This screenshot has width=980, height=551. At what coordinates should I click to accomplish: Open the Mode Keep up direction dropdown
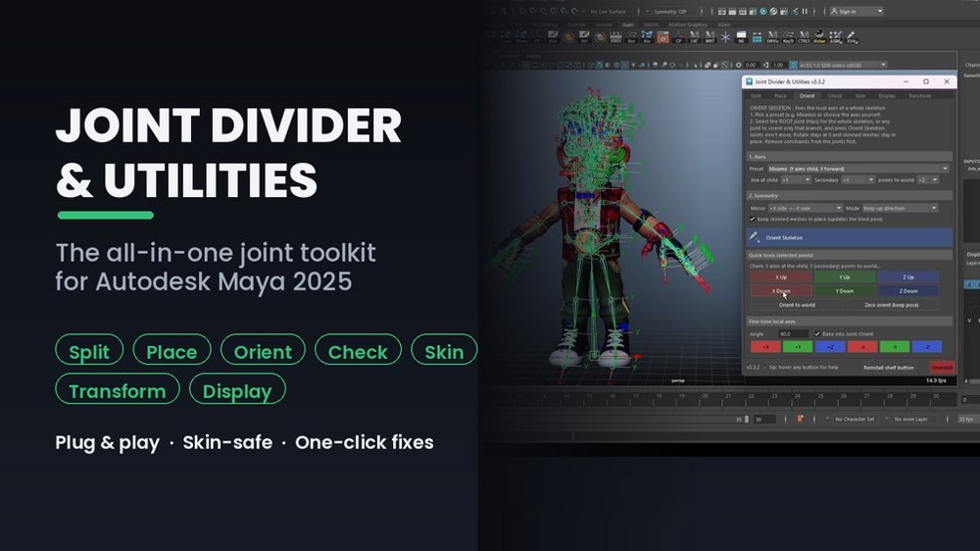(x=900, y=208)
